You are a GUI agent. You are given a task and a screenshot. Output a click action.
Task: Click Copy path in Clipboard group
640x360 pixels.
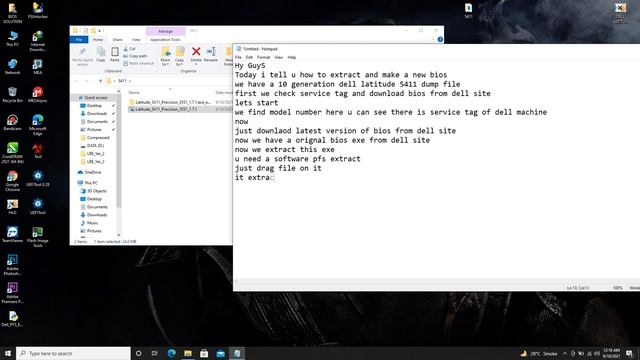(x=135, y=56)
